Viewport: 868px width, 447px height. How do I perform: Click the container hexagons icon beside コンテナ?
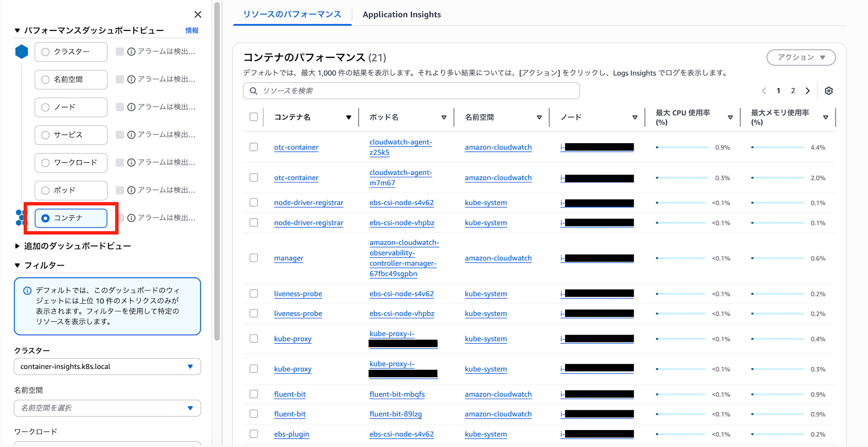pyautogui.click(x=20, y=217)
